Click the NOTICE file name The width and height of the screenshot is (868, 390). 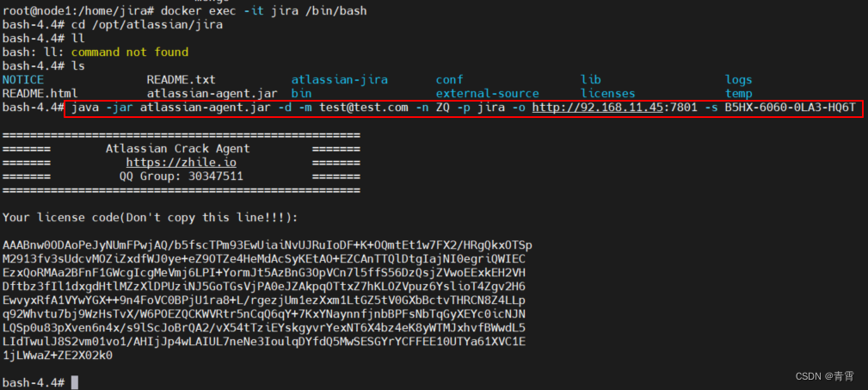tap(23, 80)
